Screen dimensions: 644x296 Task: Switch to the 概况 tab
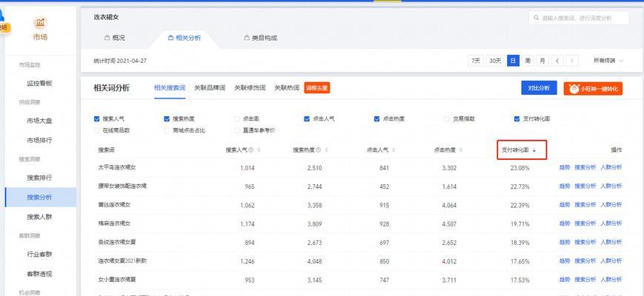(115, 38)
